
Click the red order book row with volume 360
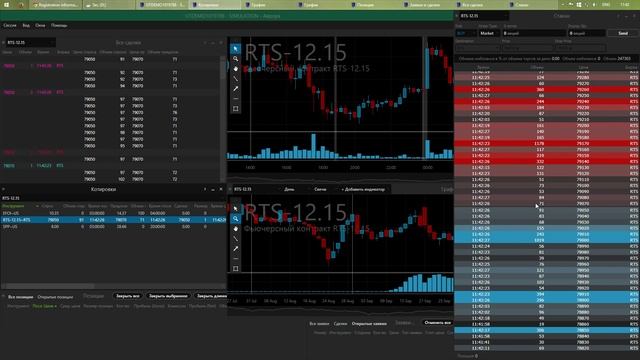[546, 89]
